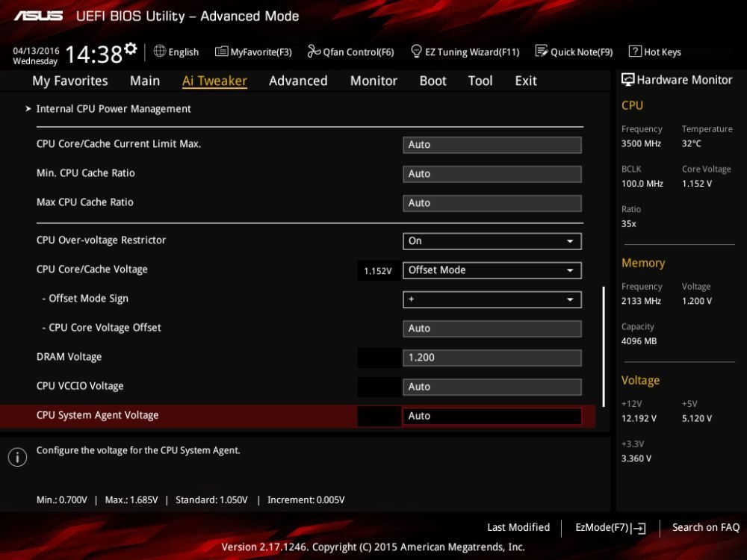Expand Internal CPU Power Management submenu
This screenshot has width=747, height=560.
click(114, 109)
